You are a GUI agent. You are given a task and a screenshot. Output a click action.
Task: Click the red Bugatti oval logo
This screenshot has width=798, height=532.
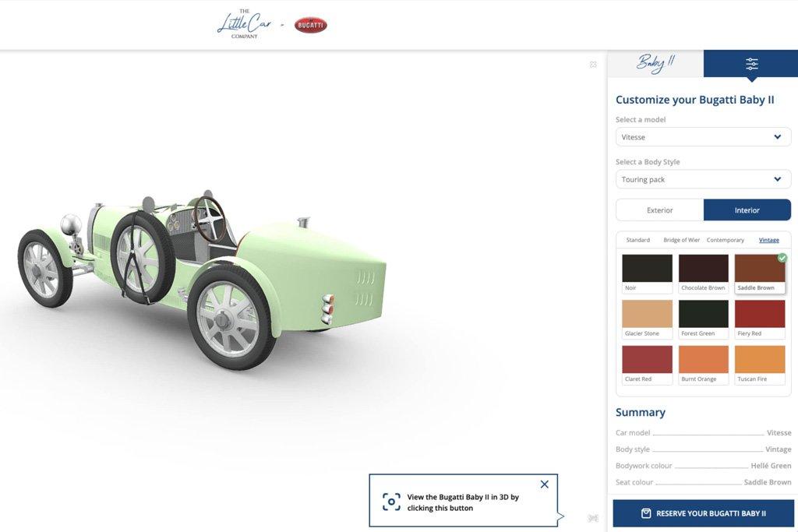[310, 25]
